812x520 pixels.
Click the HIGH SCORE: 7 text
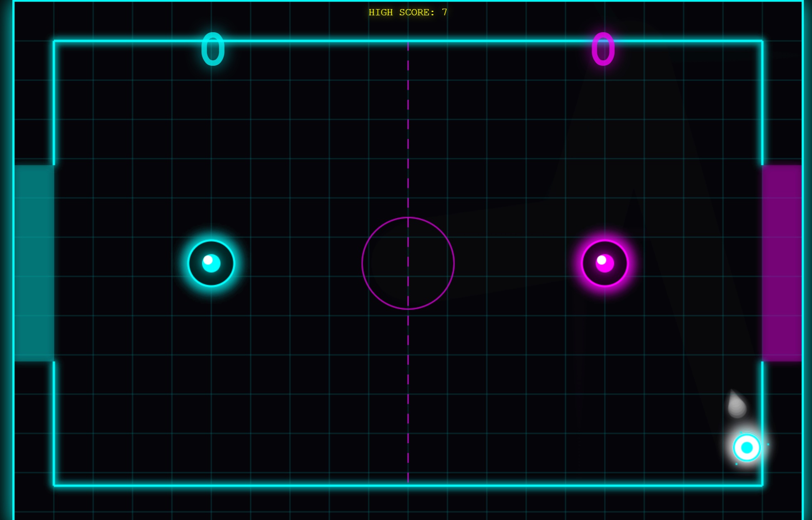tap(407, 12)
